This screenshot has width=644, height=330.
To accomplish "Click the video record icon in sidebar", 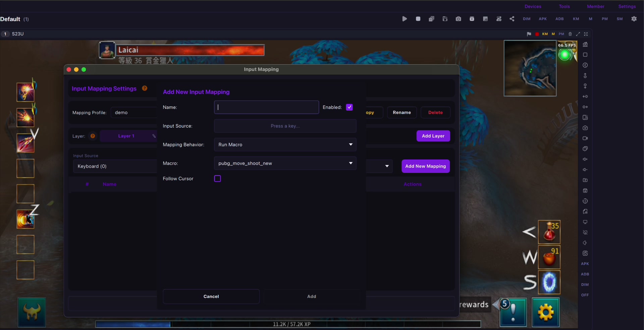I will [x=585, y=138].
